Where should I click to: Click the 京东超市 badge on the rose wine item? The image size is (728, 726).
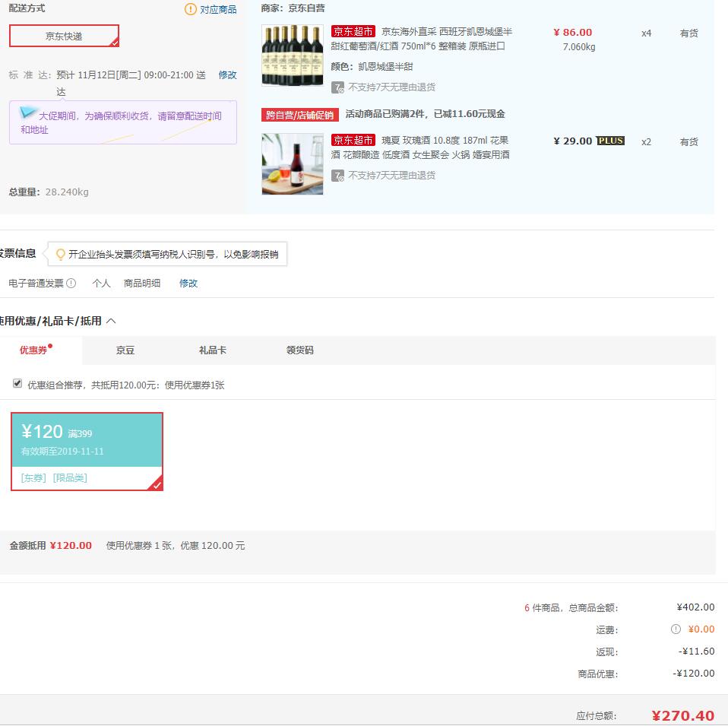tap(353, 140)
